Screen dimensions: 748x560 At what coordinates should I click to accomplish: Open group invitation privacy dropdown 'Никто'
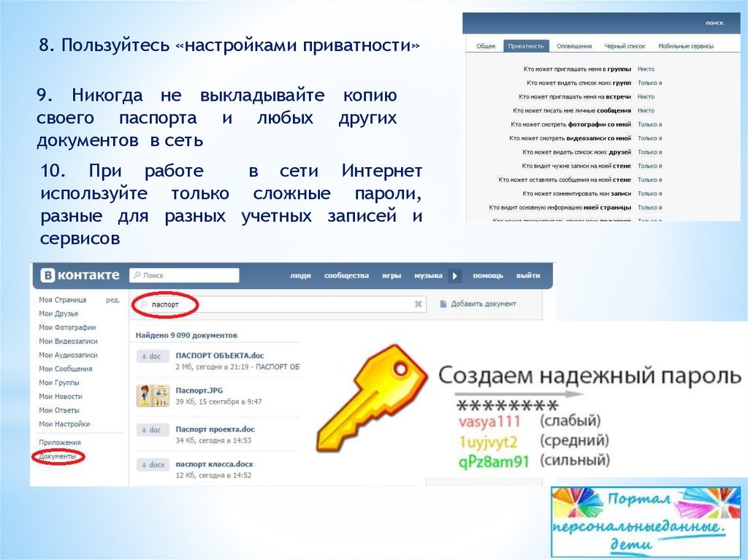646,69
